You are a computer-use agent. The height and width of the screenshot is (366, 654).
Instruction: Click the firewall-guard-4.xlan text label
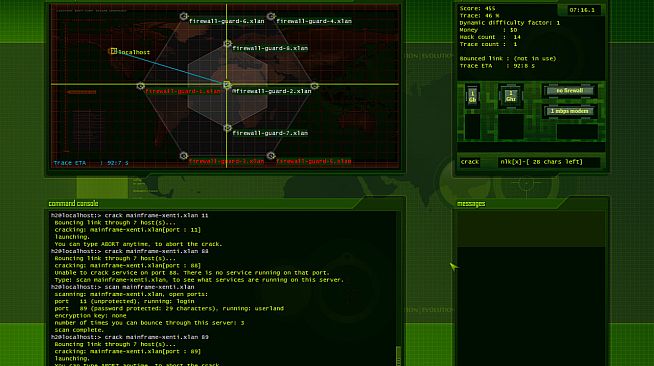(x=314, y=21)
